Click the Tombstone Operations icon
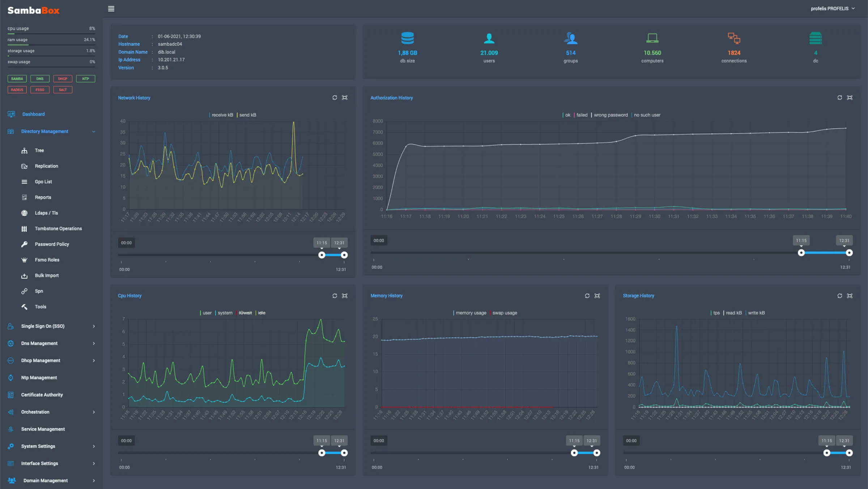This screenshot has width=868, height=489. (x=24, y=228)
